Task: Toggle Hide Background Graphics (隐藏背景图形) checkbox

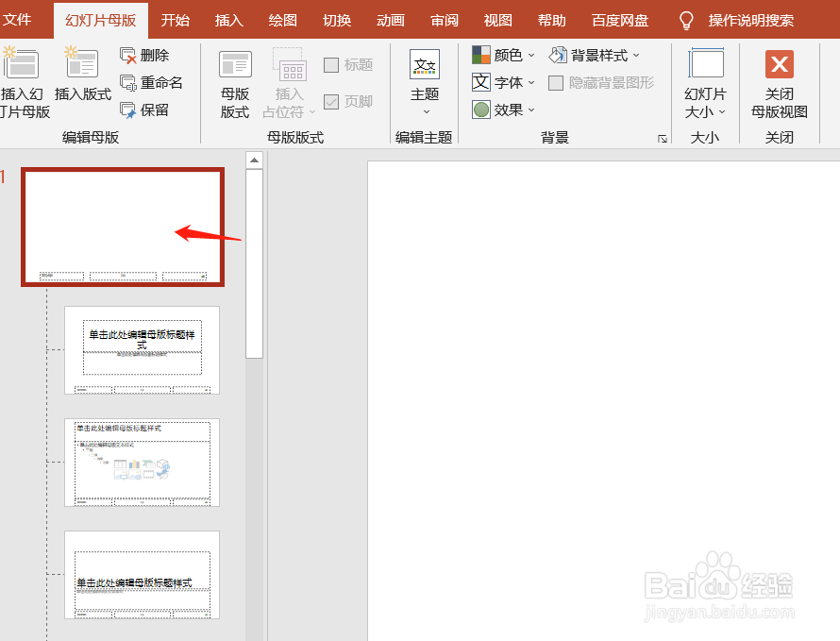Action: point(556,83)
